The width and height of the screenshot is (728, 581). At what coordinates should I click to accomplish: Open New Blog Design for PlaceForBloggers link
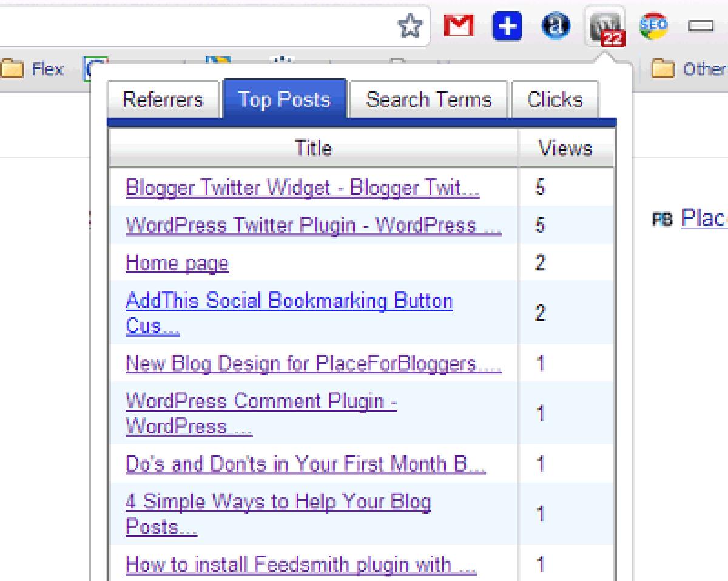[x=314, y=364]
